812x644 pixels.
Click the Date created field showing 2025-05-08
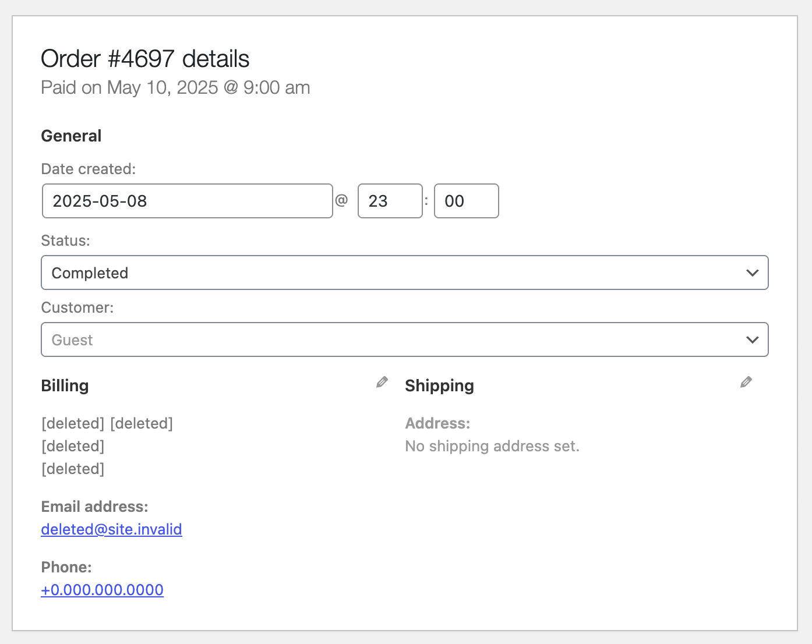point(187,201)
